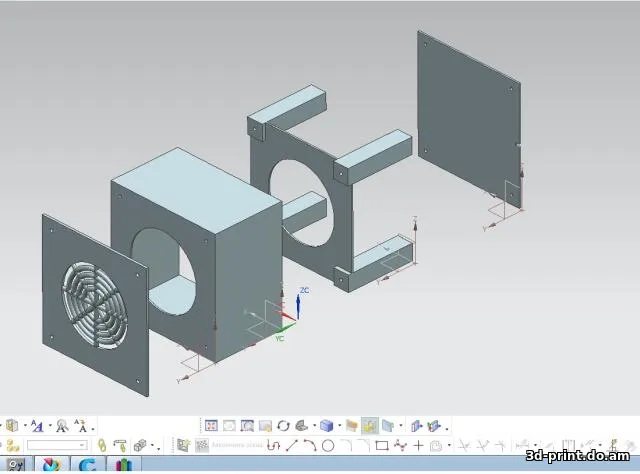The image size is (640, 474).
Task: Select the Rectangle sketch tool
Action: (x=381, y=445)
